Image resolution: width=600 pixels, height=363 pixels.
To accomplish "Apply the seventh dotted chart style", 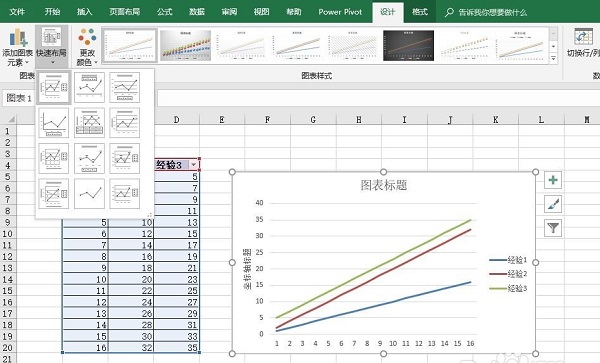I will (464, 46).
